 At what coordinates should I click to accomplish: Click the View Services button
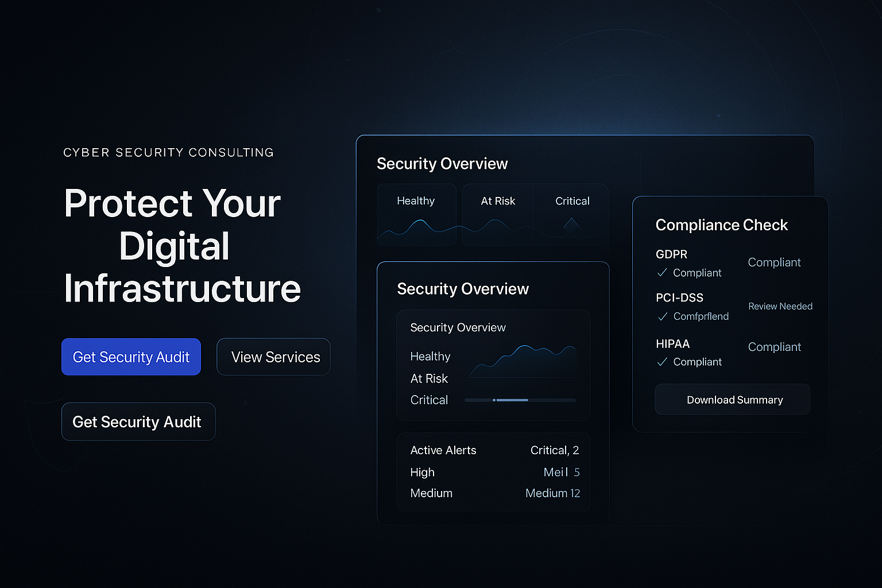tap(273, 357)
